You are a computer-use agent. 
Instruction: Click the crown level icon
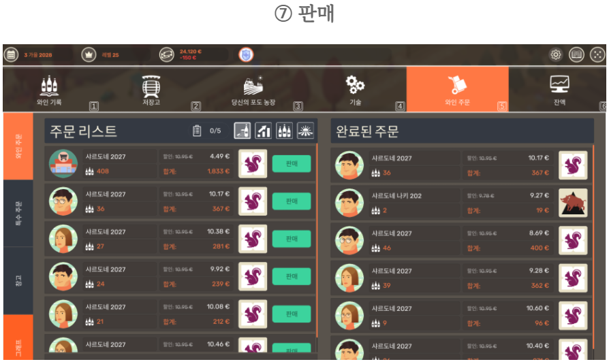[x=89, y=54]
